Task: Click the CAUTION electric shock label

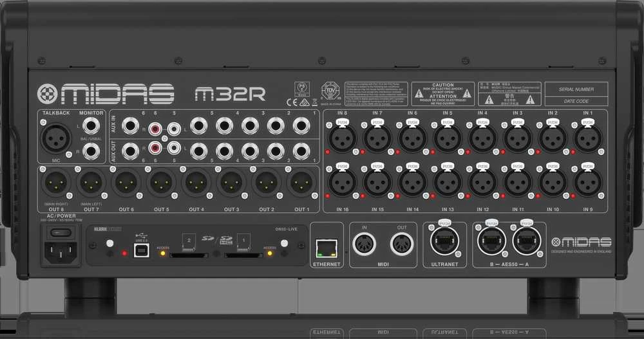Action: click(x=443, y=94)
